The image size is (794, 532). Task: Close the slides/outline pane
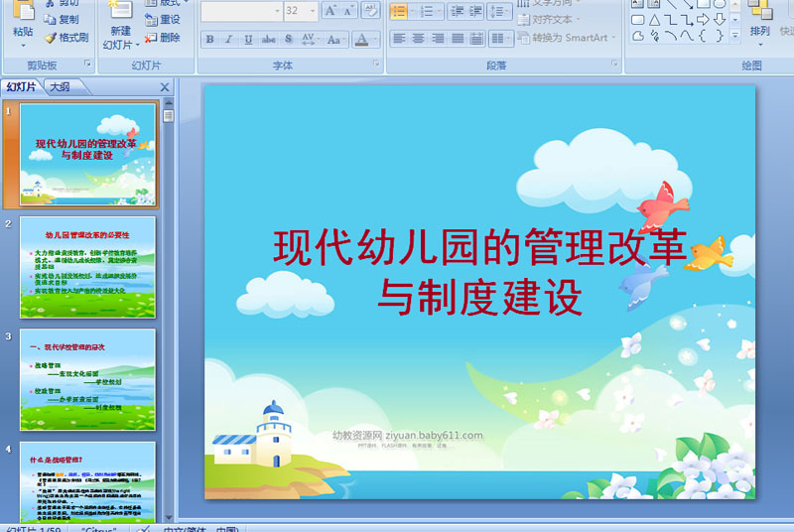(x=165, y=87)
